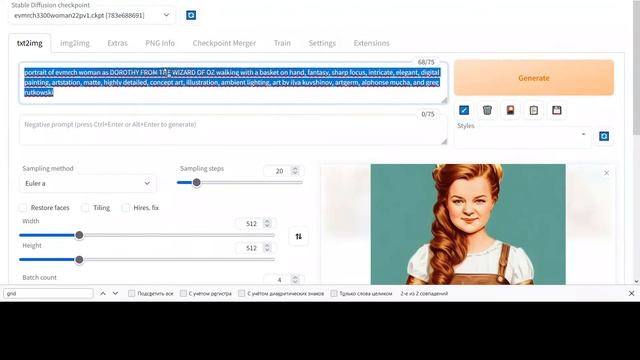Switch to the img2img tab
640x360 pixels.
coord(75,43)
